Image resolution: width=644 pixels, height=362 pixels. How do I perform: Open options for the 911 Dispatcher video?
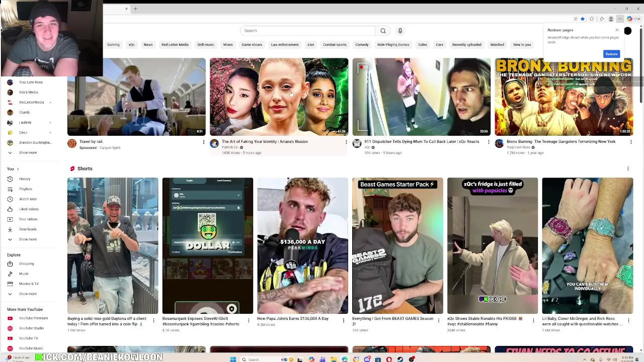coord(489,142)
